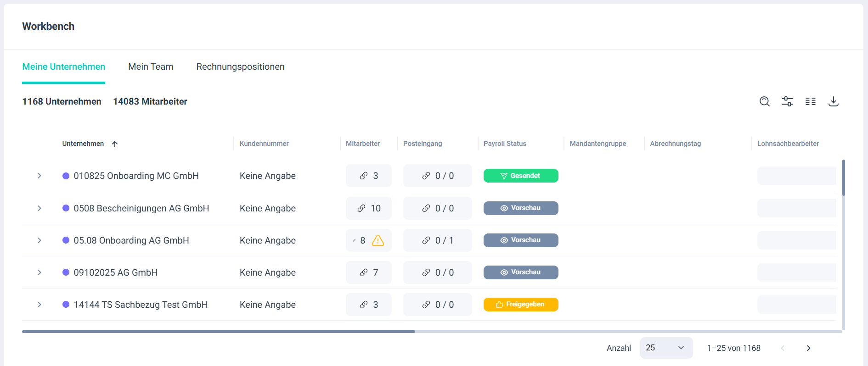Image resolution: width=868 pixels, height=366 pixels.
Task: Click Posteingang 0 / 1 link chip
Action: [437, 240]
